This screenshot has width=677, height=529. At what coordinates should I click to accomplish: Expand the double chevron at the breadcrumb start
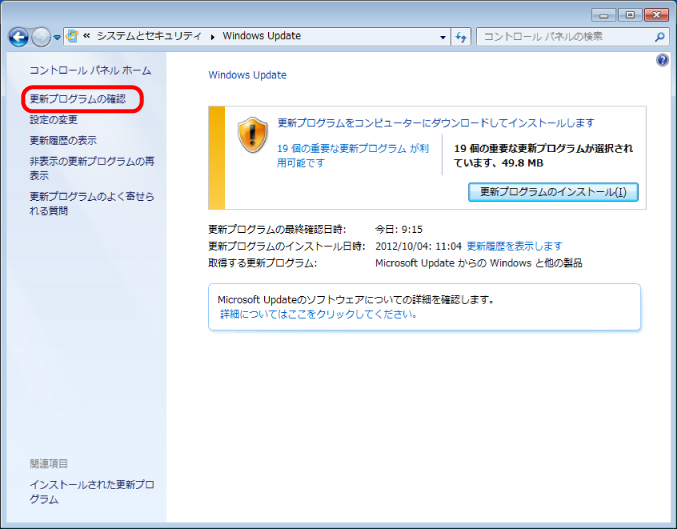click(87, 36)
